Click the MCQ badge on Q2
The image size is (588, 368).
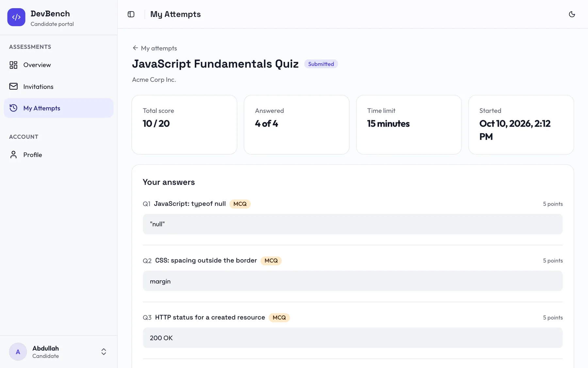tap(271, 261)
